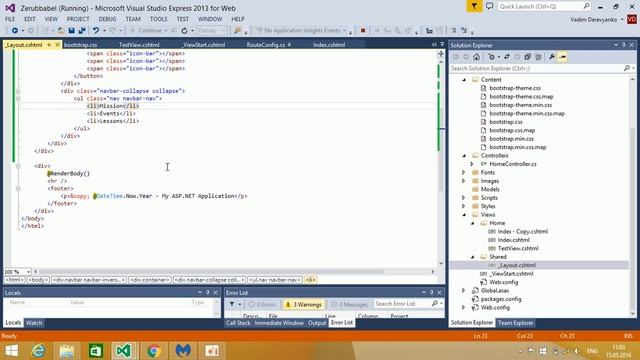The width and height of the screenshot is (640, 360).
Task: Expand the Scripts folder
Action: tap(464, 198)
